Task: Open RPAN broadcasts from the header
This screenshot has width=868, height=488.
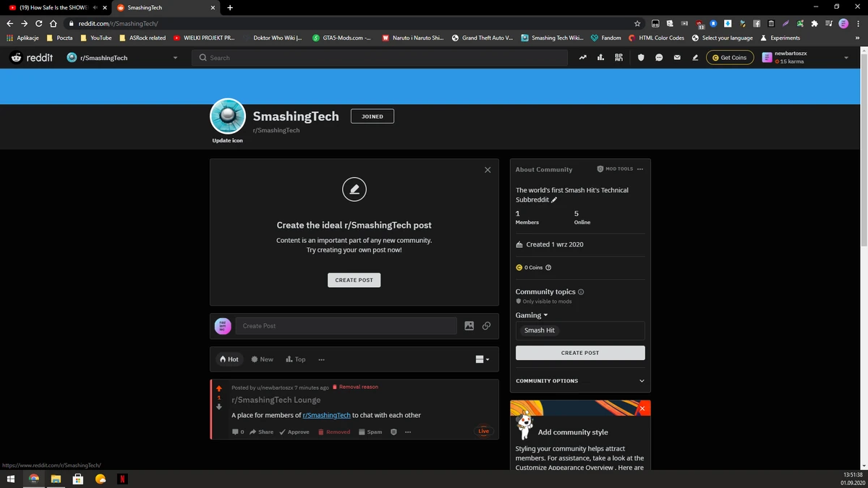Action: click(619, 57)
